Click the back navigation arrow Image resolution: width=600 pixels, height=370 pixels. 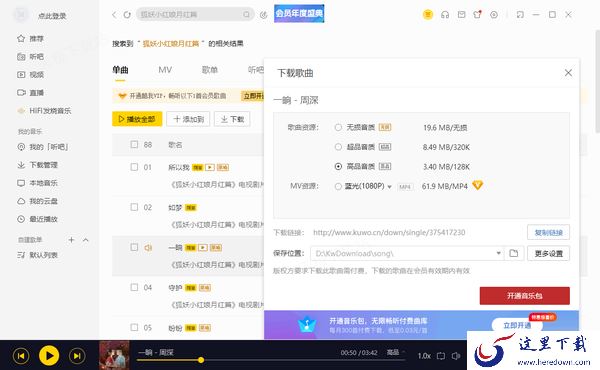(114, 15)
